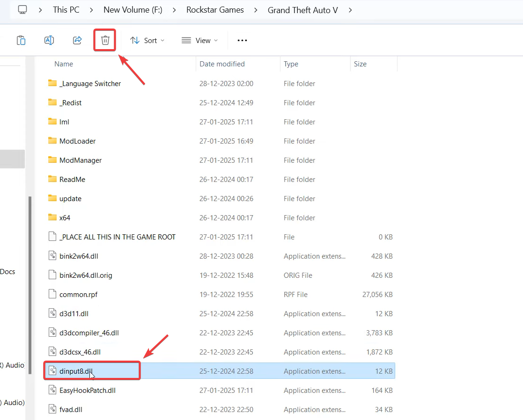This screenshot has width=523, height=420.
Task: Click the fvad.dll file icon
Action: 52,409
